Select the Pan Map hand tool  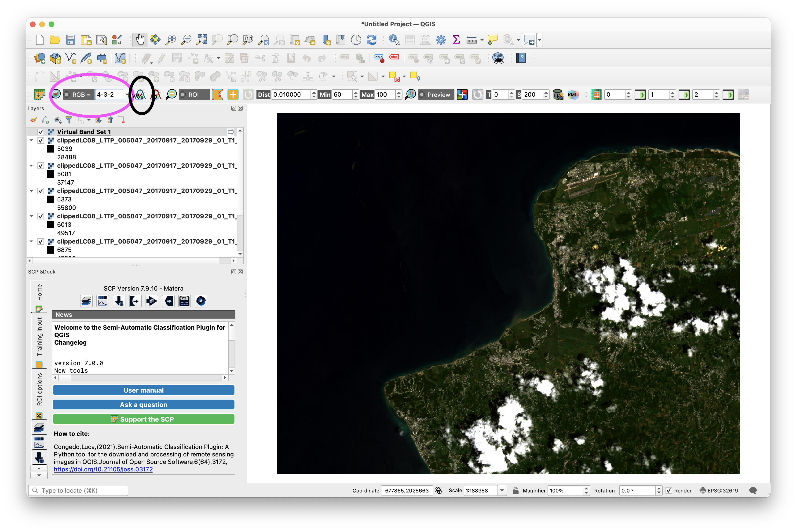(139, 40)
